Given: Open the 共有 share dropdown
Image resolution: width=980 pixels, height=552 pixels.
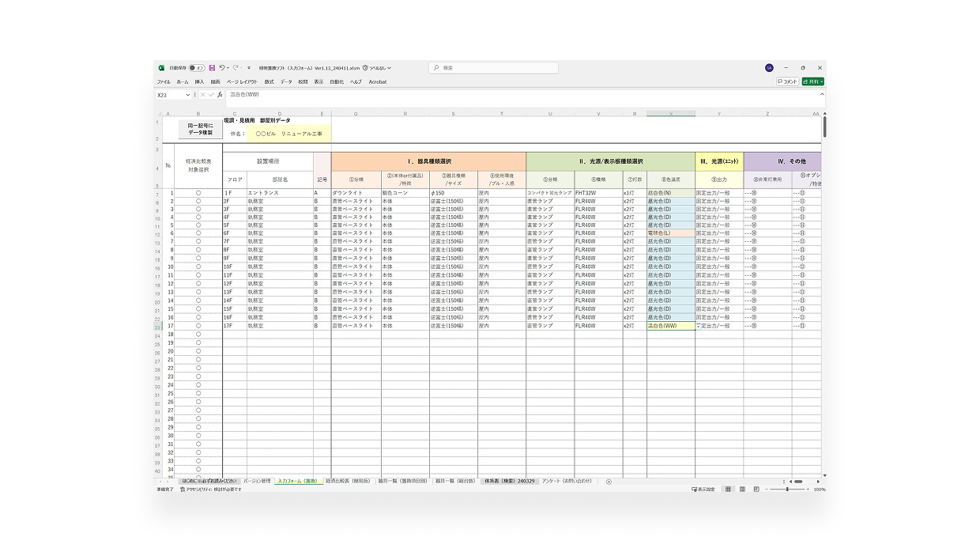Looking at the screenshot, I should [813, 81].
